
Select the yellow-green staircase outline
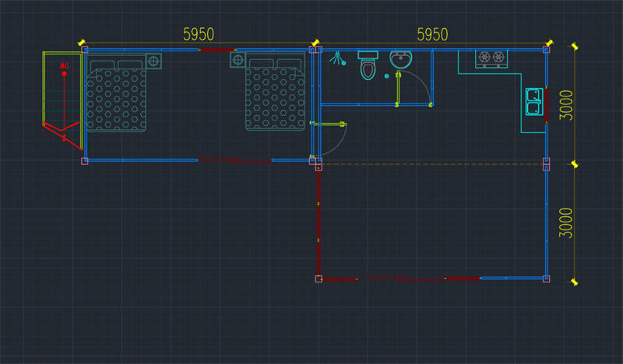tap(62, 100)
